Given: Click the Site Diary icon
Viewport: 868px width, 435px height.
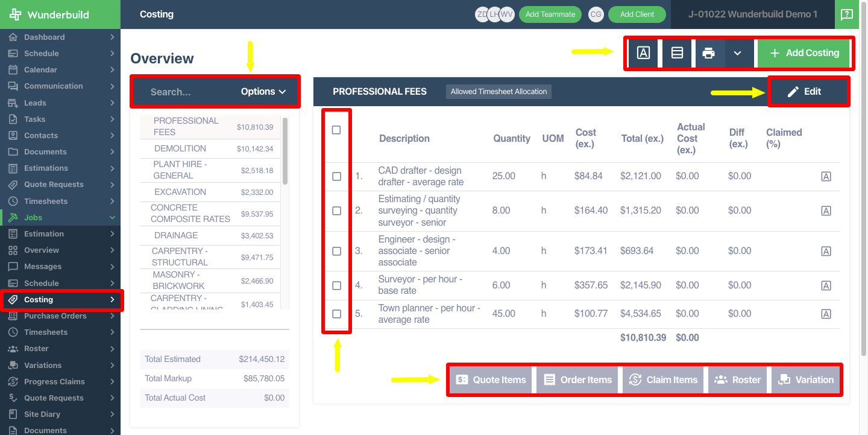Looking at the screenshot, I should pos(13,414).
